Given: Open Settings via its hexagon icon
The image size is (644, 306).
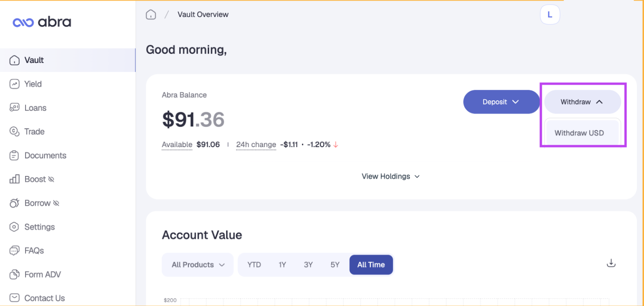Looking at the screenshot, I should (15, 227).
